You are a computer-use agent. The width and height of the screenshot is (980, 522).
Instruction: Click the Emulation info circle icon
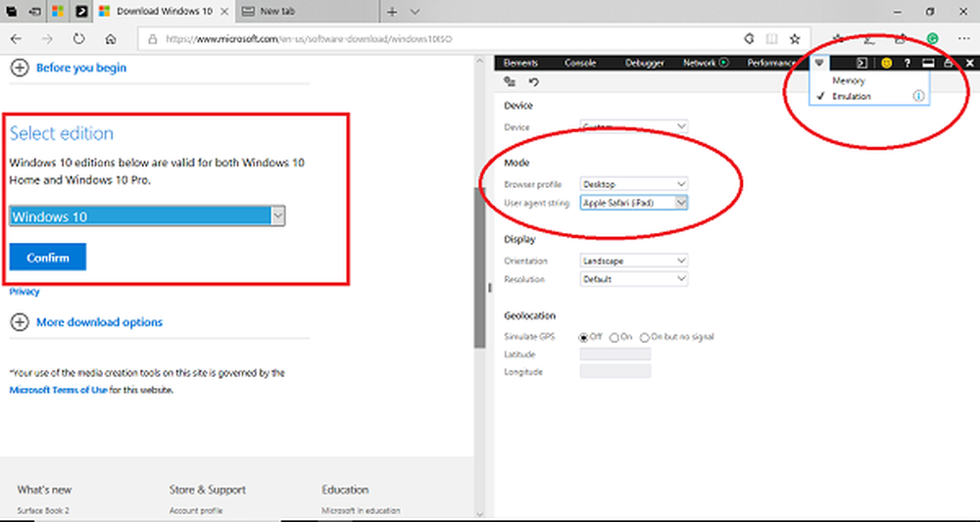pyautogui.click(x=918, y=96)
